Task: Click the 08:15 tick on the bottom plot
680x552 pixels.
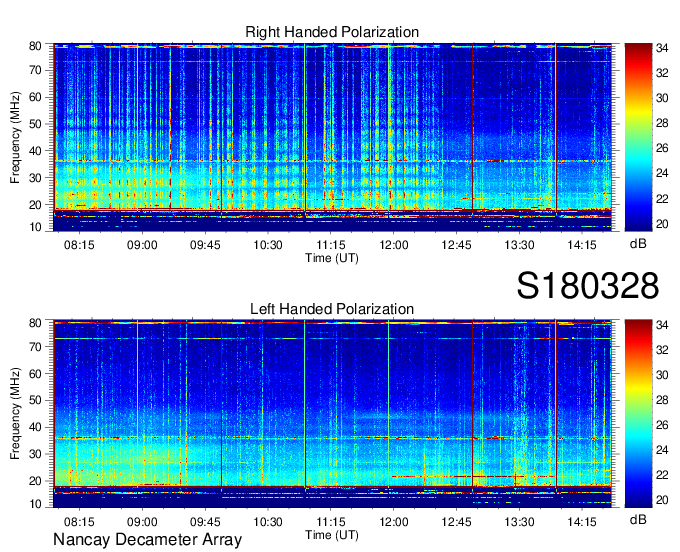Action: click(79, 522)
